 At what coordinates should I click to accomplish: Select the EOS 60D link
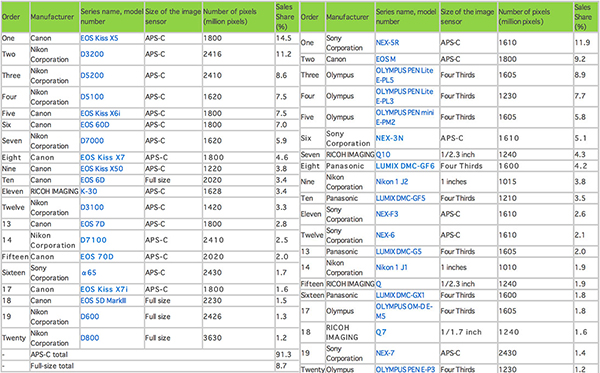point(95,125)
